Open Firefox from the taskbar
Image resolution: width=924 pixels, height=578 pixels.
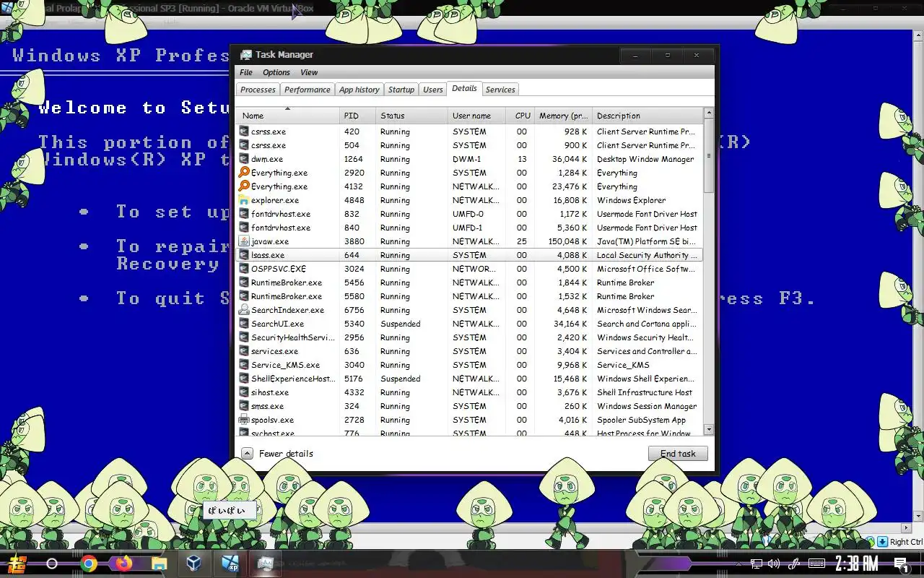point(124,564)
